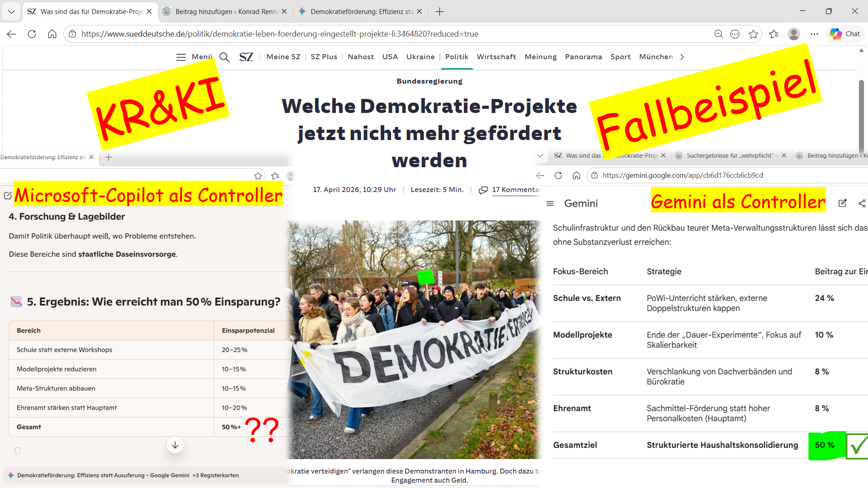Image resolution: width=868 pixels, height=488 pixels.
Task: Expand more SZ sections with right chevron
Action: tap(682, 57)
